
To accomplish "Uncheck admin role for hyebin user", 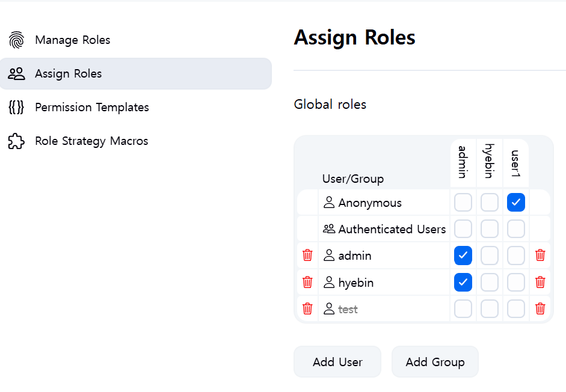I will (463, 282).
